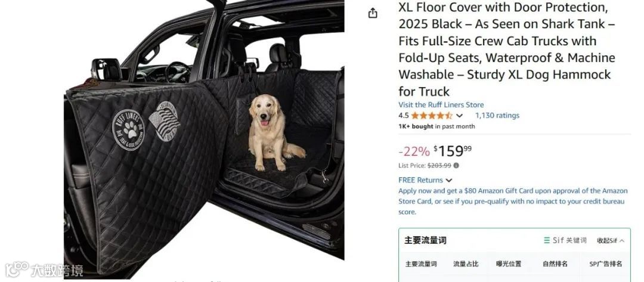Expand the FREE Returns dropdown
The height and width of the screenshot is (282, 644).
pyautogui.click(x=449, y=180)
